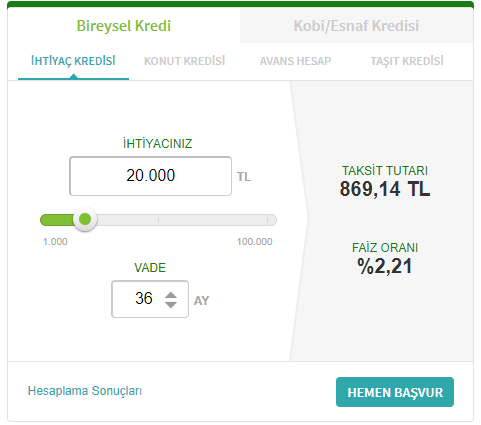Screen dimensions: 481x425
Task: Choose the Taşıt Kredisi tab
Action: [407, 61]
